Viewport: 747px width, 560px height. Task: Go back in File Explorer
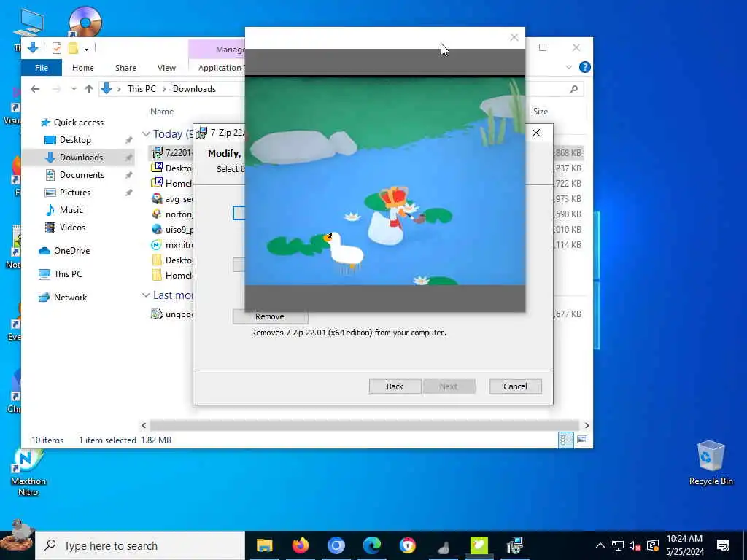coord(35,89)
